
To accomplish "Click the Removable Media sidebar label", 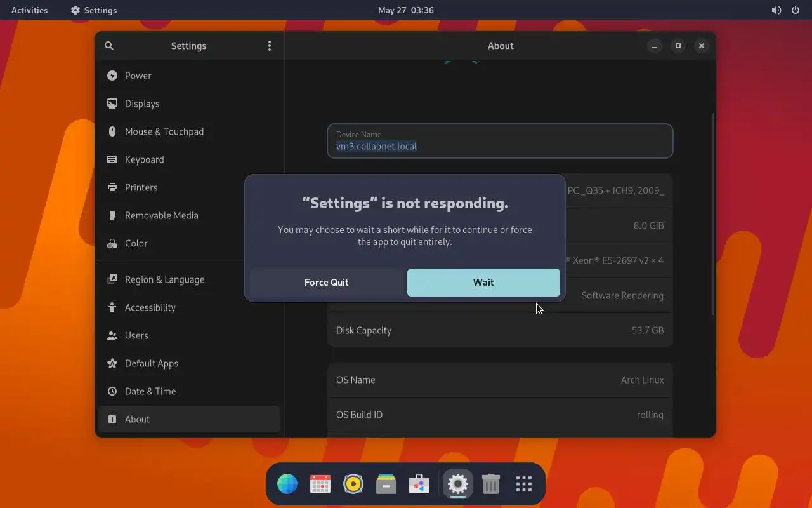I will 162,215.
